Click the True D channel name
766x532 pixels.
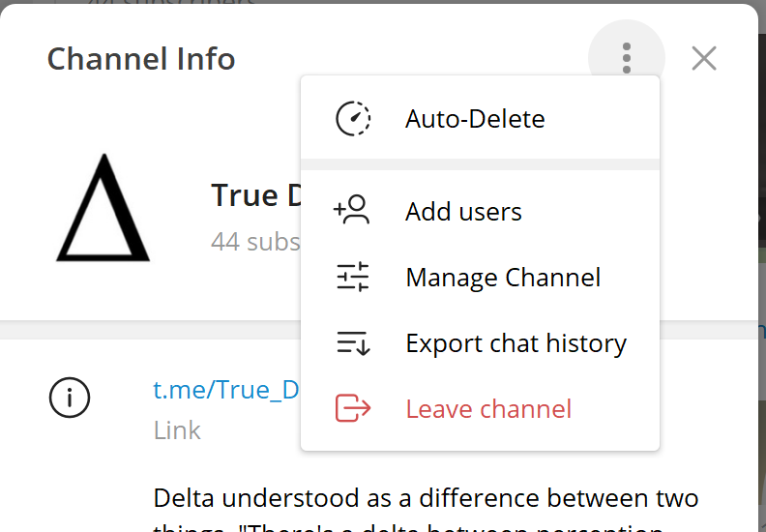click(x=256, y=196)
